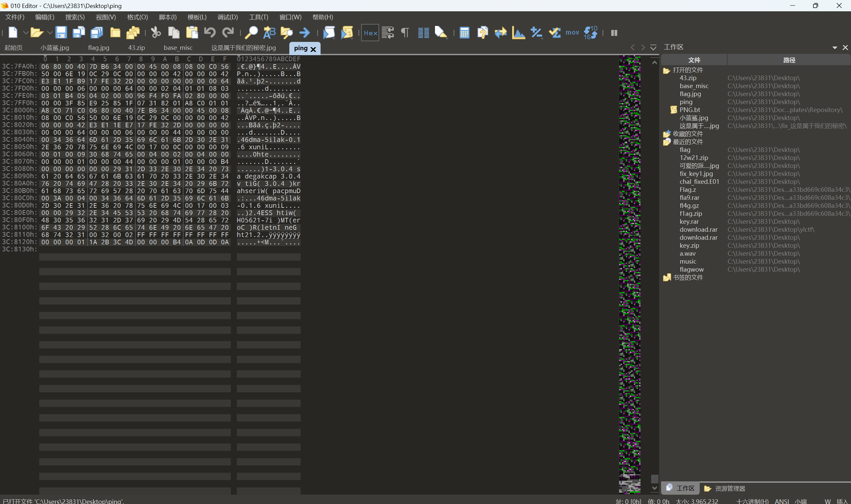Open the disassembler mov icon
The image size is (851, 504).
click(x=572, y=33)
